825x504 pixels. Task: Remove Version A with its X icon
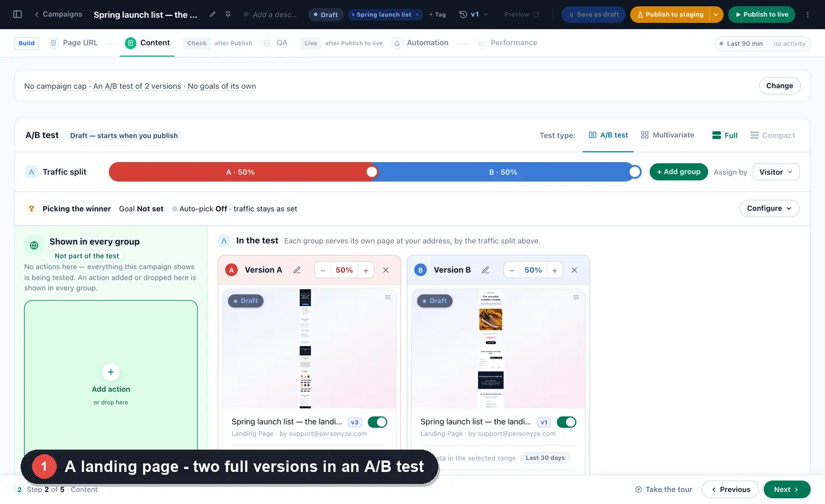pos(386,270)
